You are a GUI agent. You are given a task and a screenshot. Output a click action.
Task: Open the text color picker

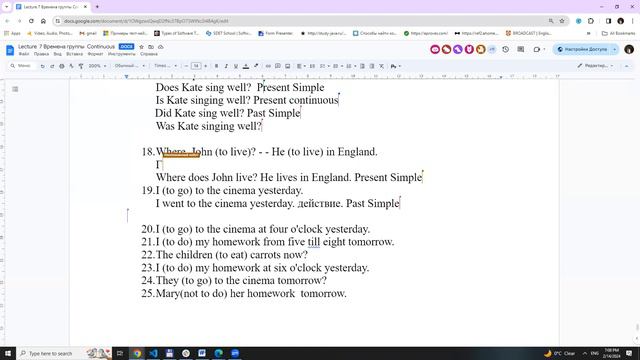(x=246, y=66)
